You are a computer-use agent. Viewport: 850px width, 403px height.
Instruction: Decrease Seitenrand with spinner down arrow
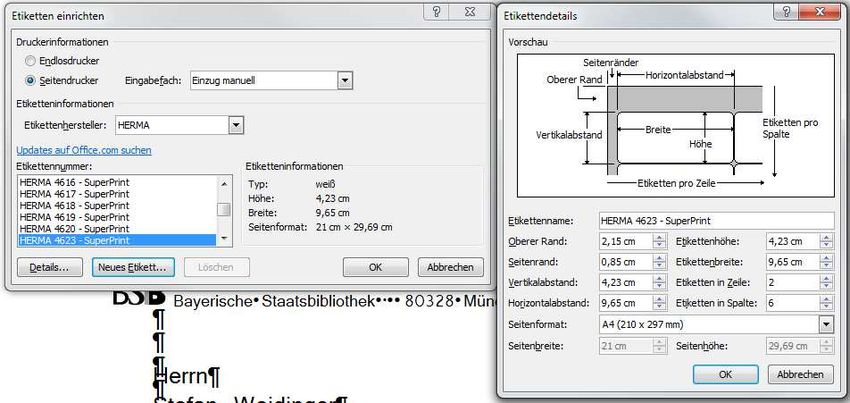pyautogui.click(x=658, y=266)
